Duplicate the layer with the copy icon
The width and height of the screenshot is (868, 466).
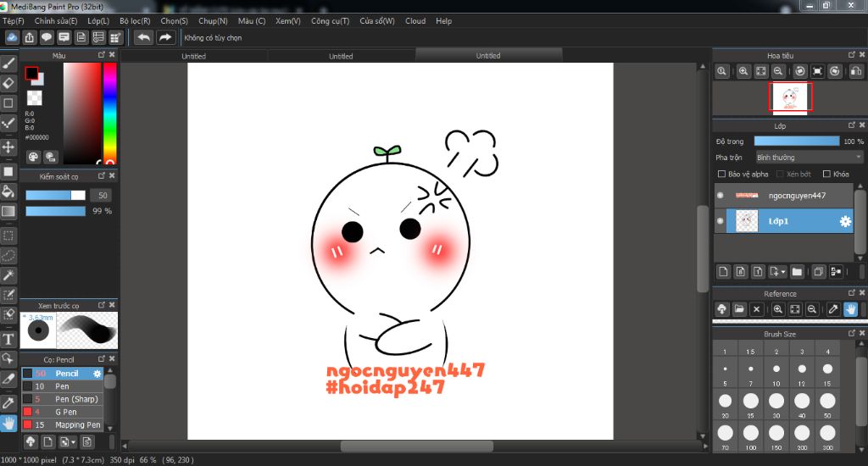click(x=818, y=271)
